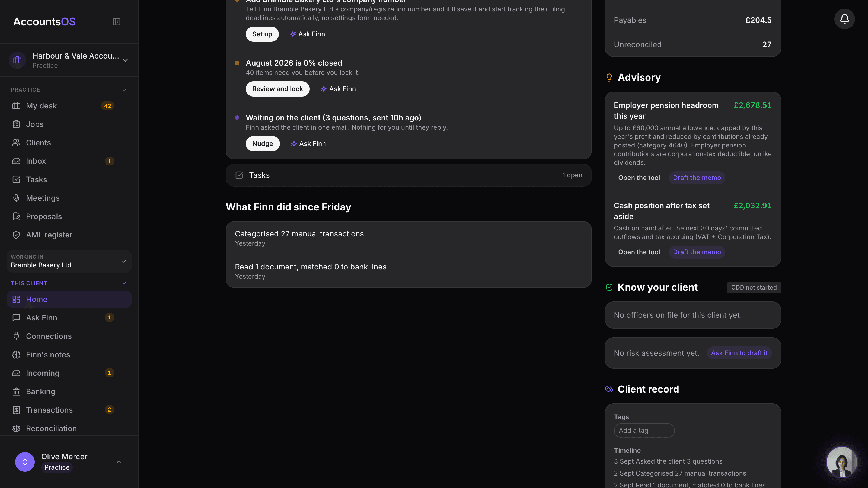This screenshot has width=868, height=488.
Task: Open Reconciliation scales icon
Action: pyautogui.click(x=16, y=428)
